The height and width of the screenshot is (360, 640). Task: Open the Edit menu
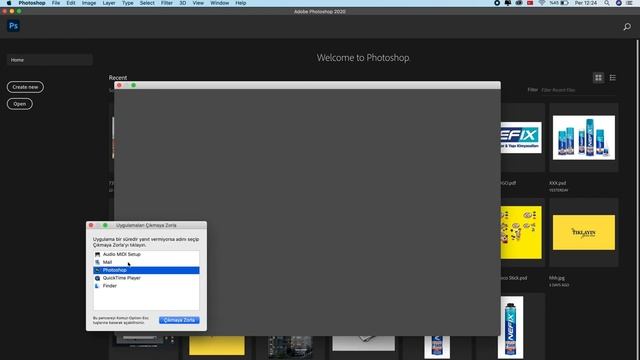pyautogui.click(x=71, y=3)
